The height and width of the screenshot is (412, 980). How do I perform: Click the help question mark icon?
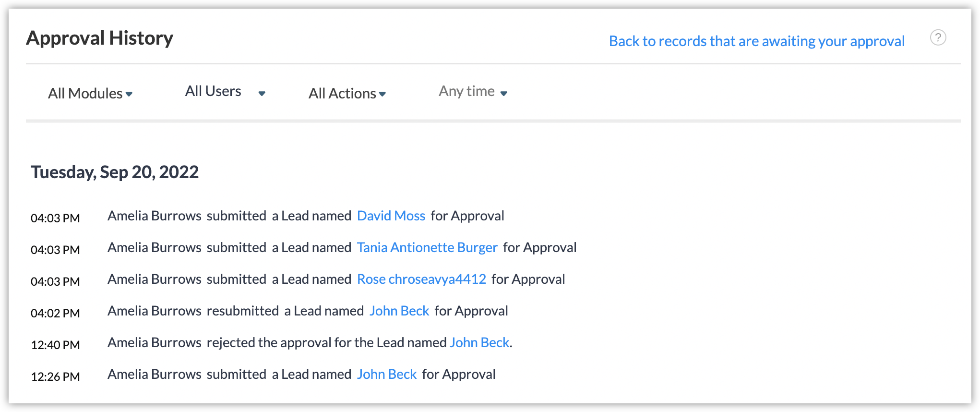(x=938, y=37)
